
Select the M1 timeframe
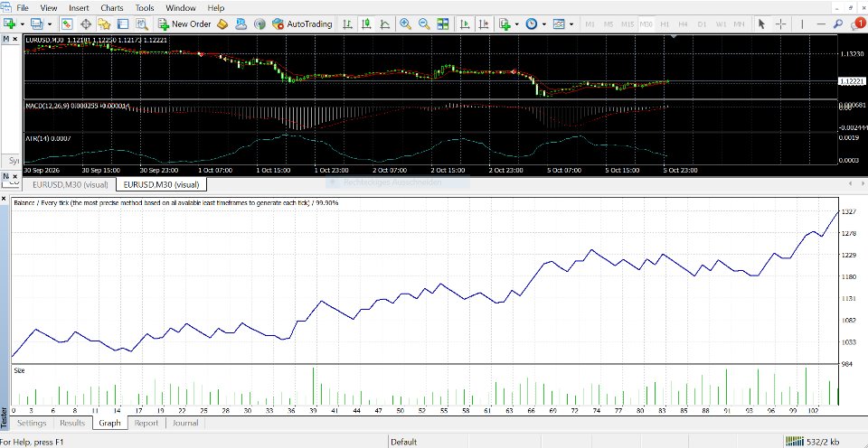tap(590, 24)
